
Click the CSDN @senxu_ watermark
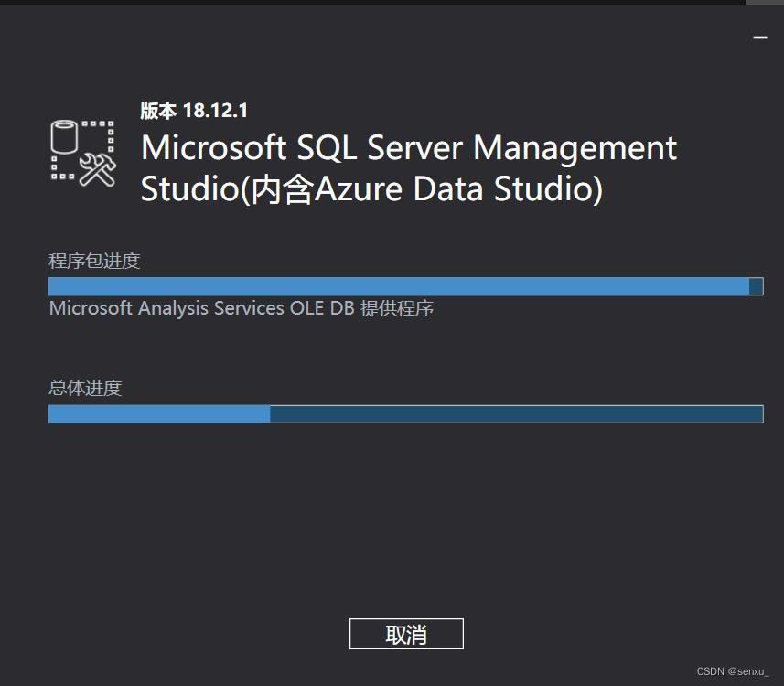click(733, 671)
